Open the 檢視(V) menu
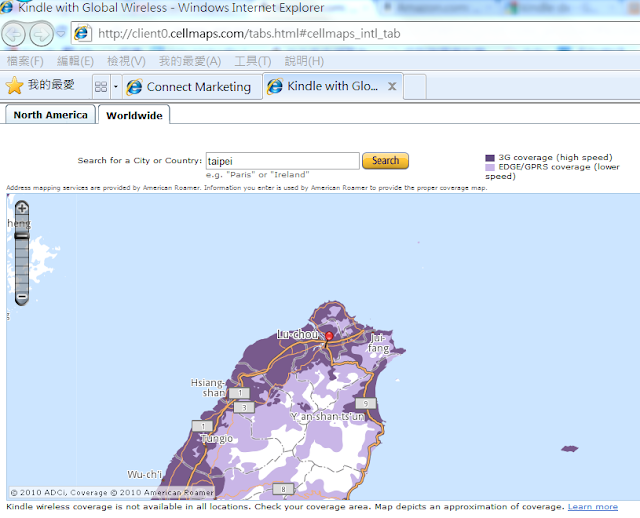The image size is (640, 518). point(126,61)
